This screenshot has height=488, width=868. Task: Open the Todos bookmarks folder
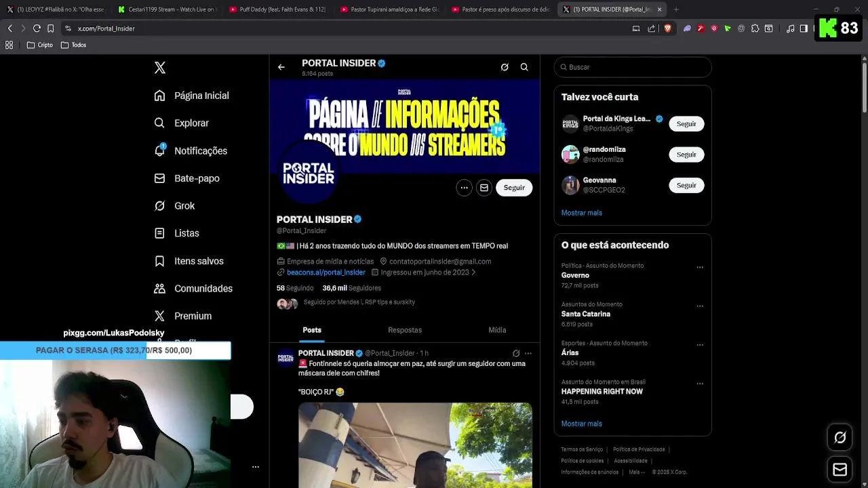73,45
